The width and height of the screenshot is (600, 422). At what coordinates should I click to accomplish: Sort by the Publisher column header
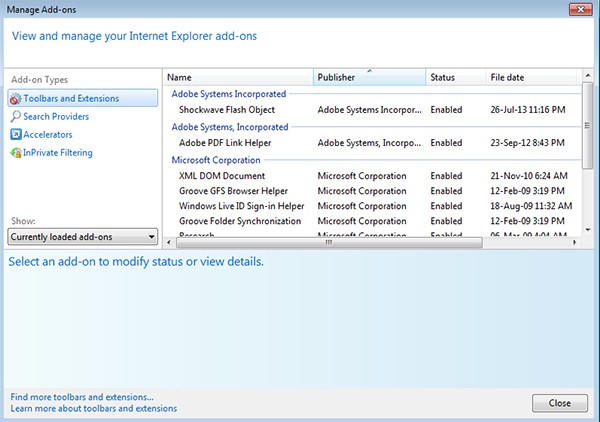(369, 77)
